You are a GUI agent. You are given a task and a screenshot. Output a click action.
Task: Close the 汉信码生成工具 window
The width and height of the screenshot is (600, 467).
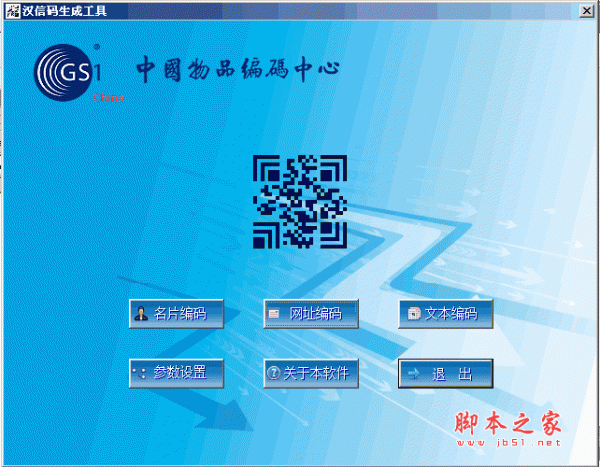click(x=586, y=11)
